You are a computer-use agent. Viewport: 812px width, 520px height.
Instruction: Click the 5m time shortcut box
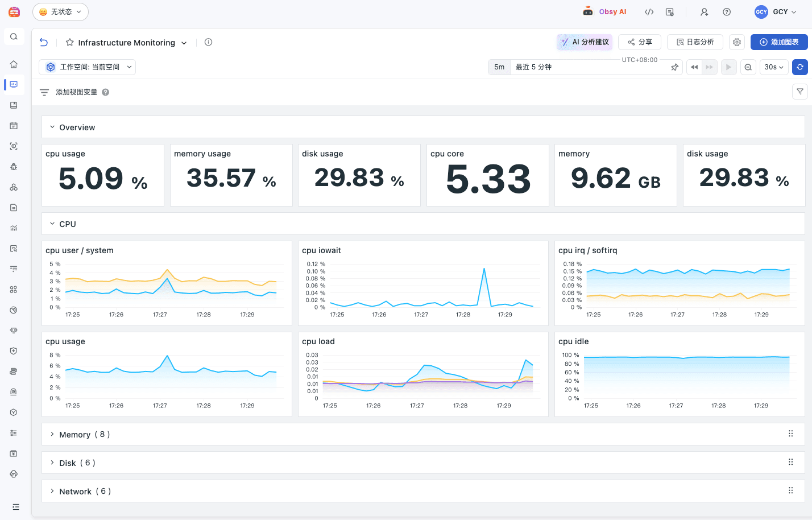click(x=499, y=67)
